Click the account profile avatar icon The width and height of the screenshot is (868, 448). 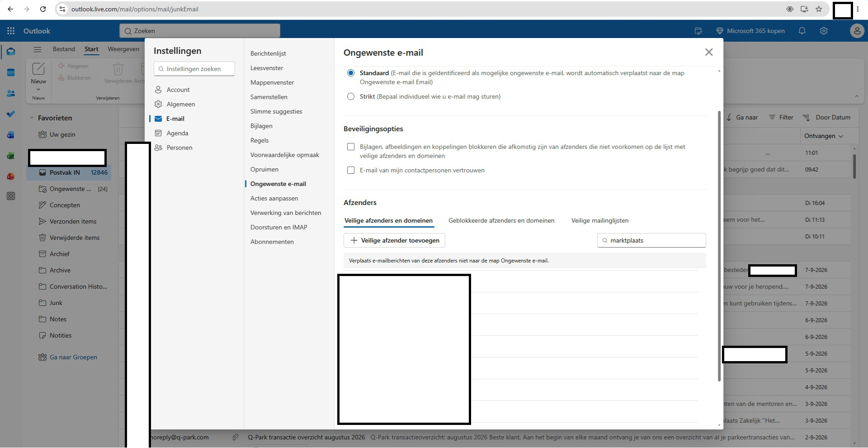[857, 31]
